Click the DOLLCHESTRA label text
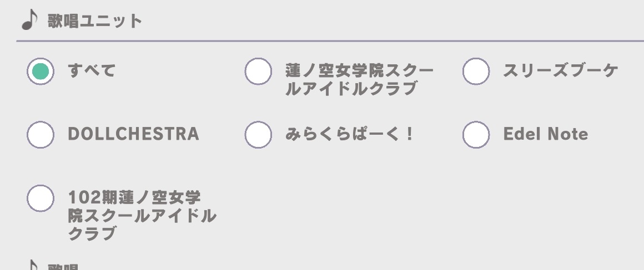The height and width of the screenshot is (270, 644). coord(133,135)
